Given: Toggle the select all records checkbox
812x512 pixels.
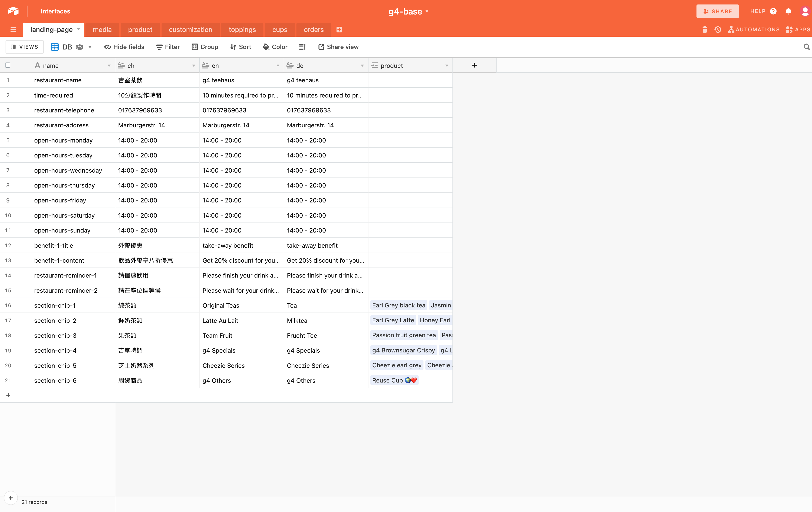Looking at the screenshot, I should pos(8,65).
